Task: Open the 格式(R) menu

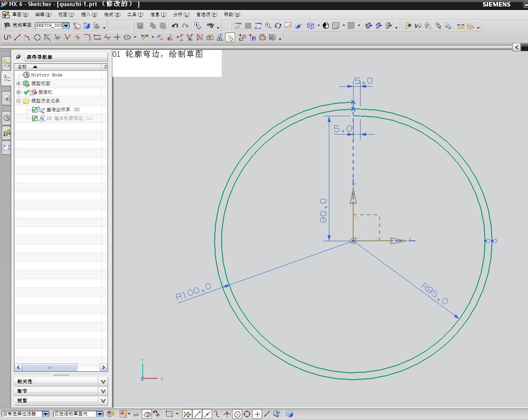Action: [x=112, y=14]
